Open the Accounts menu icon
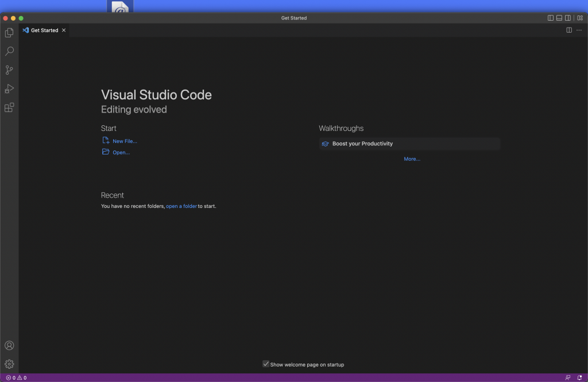The height and width of the screenshot is (382, 588). click(x=9, y=346)
